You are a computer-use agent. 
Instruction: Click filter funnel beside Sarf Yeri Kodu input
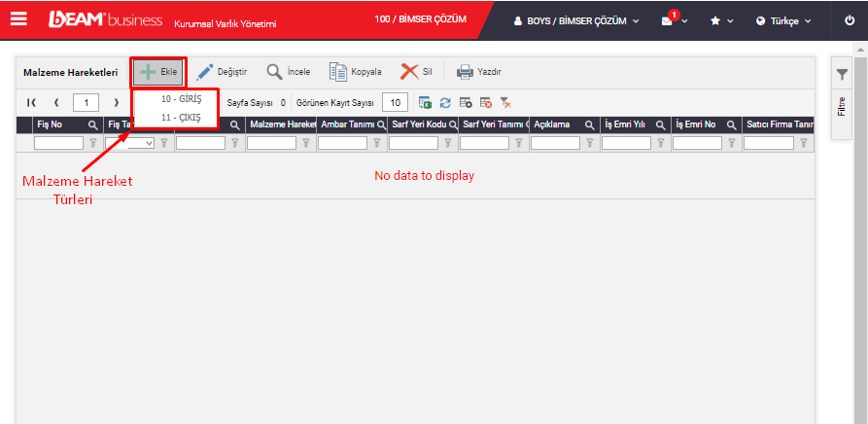pyautogui.click(x=447, y=143)
